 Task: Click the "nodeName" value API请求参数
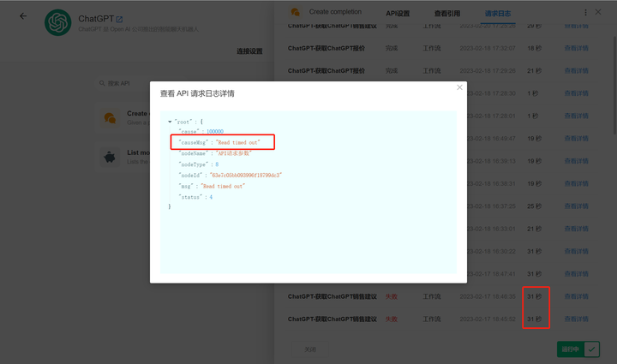point(234,153)
